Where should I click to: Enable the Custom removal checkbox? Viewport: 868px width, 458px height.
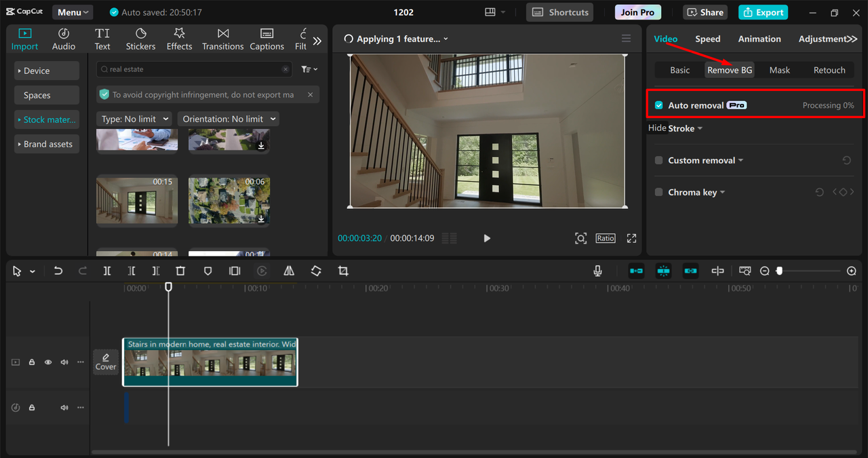658,161
